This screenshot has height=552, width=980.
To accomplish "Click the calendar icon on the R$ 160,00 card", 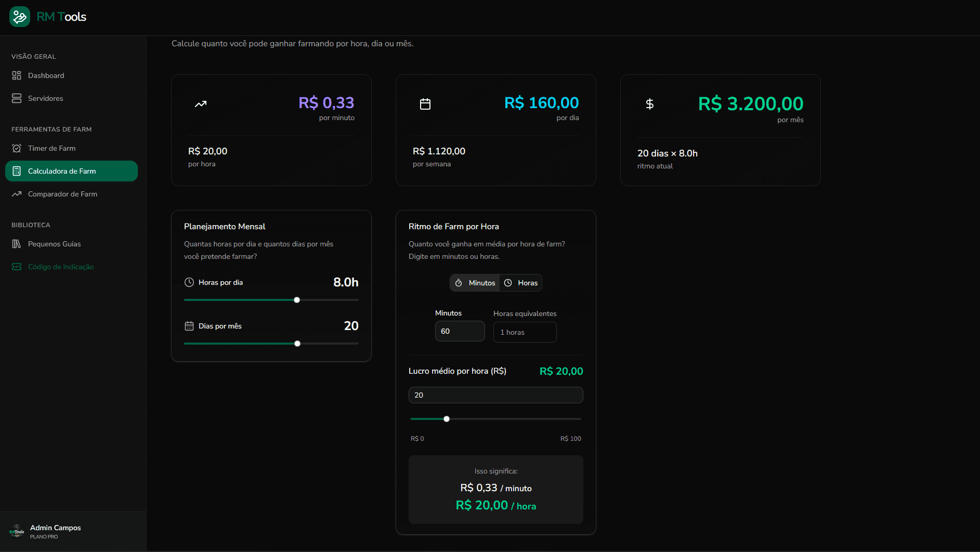I will tap(425, 103).
